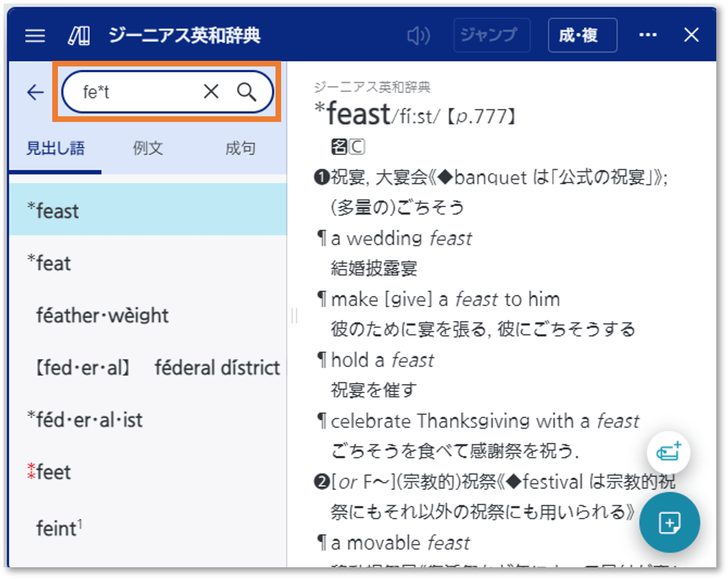Click the teal add note button

tap(669, 523)
